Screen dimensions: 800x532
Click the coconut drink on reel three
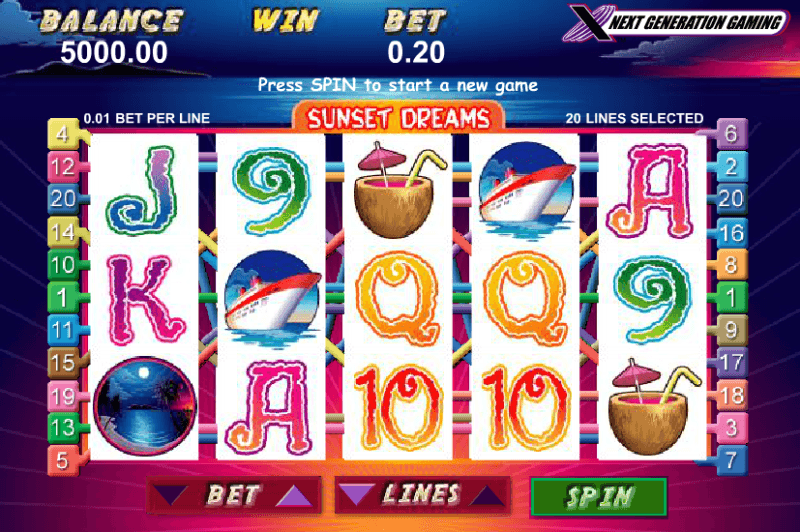tap(396, 190)
